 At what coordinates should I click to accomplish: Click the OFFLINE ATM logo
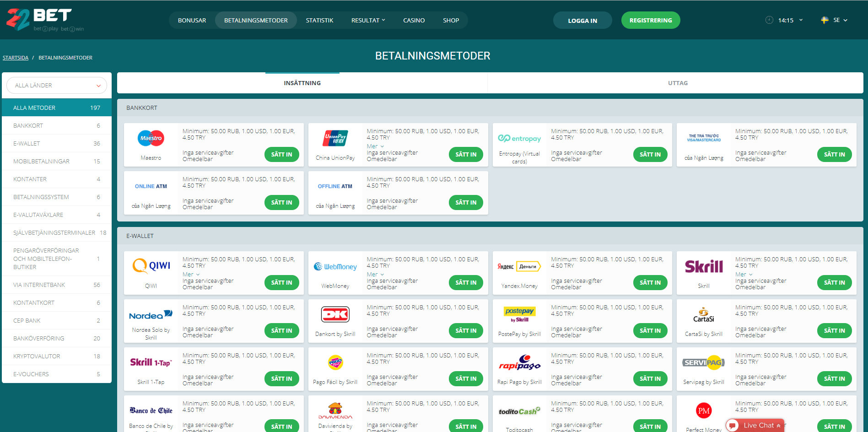coord(335,186)
